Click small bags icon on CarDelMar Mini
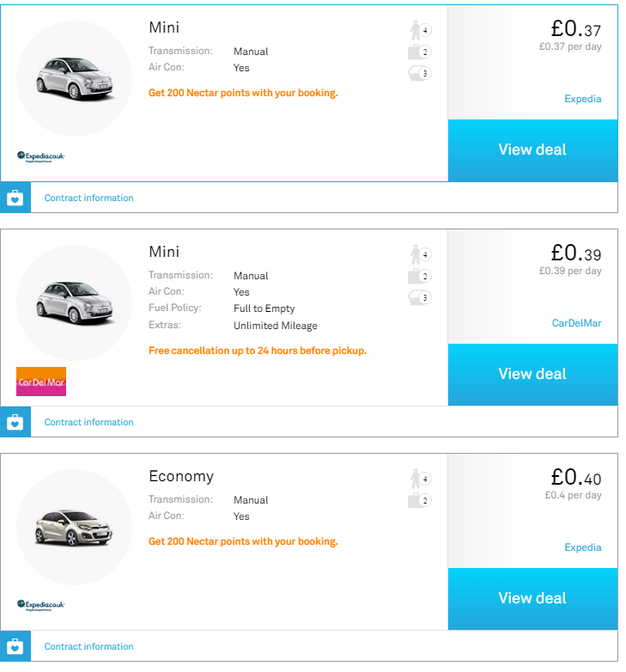This screenshot has width=626, height=672. point(418,297)
